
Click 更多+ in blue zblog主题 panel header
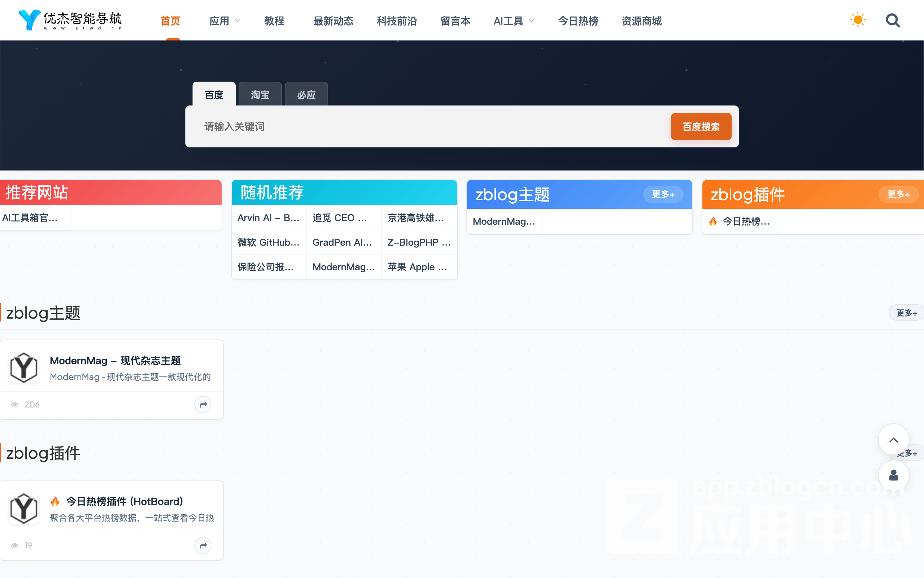(x=663, y=194)
